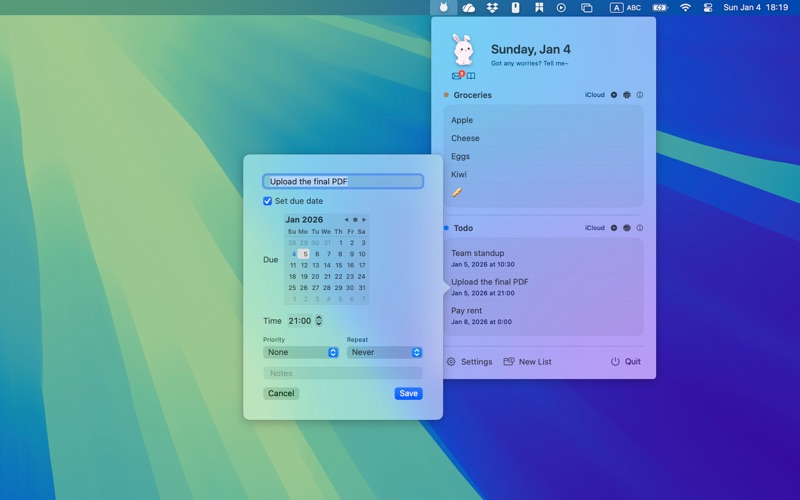800x500 pixels.
Task: Open the Wi-Fi menu
Action: pyautogui.click(x=685, y=8)
